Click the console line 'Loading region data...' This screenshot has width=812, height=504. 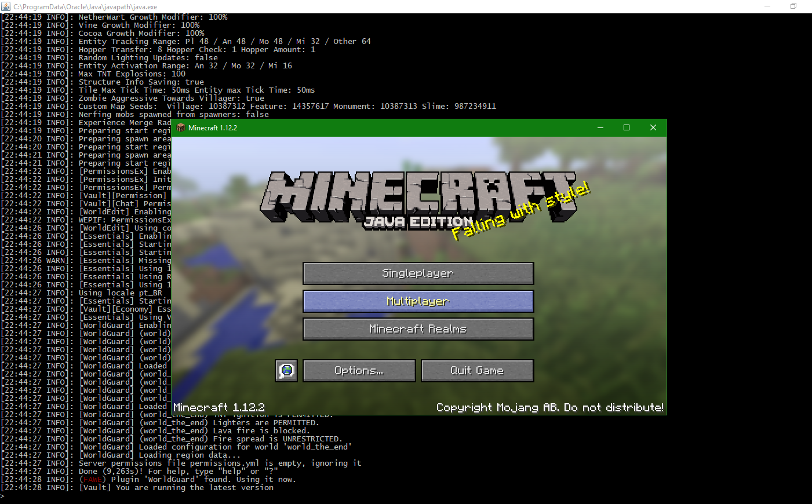click(x=121, y=455)
